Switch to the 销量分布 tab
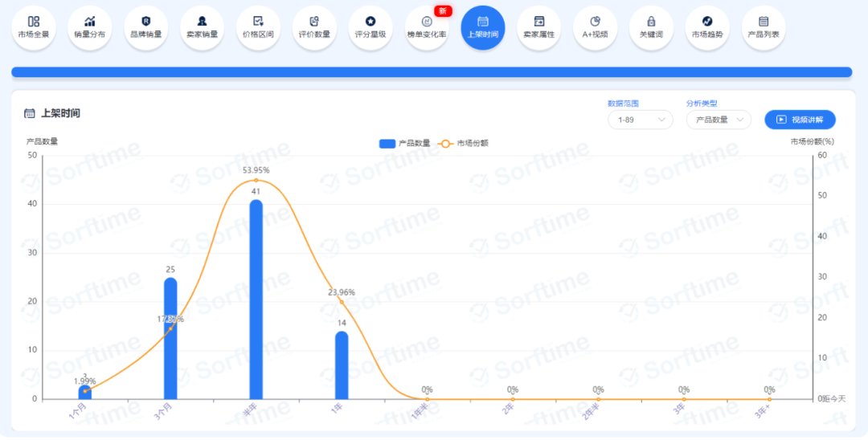This screenshot has width=868, height=440. 90,28
